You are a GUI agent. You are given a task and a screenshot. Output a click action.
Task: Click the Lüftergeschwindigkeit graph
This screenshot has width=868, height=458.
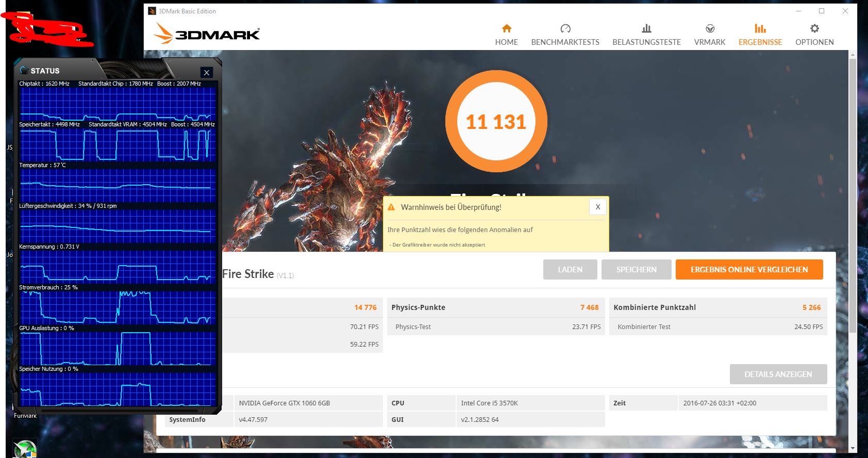point(118,226)
